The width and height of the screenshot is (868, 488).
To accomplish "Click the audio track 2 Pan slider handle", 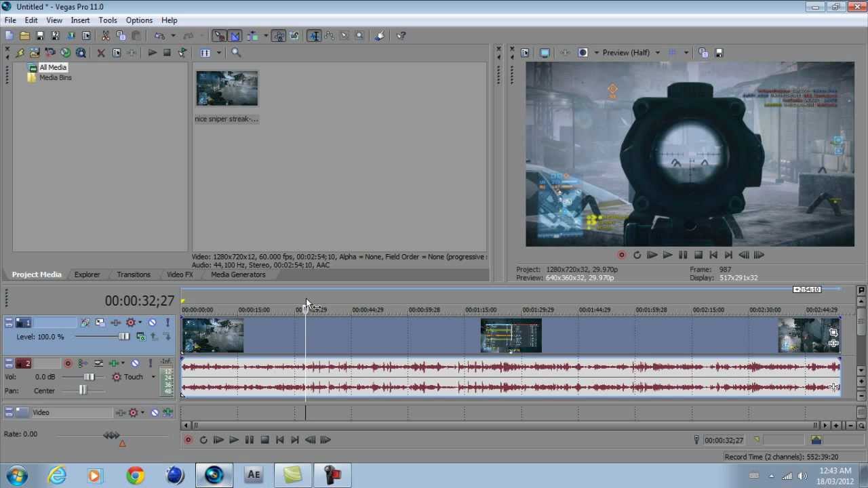I will click(x=83, y=390).
